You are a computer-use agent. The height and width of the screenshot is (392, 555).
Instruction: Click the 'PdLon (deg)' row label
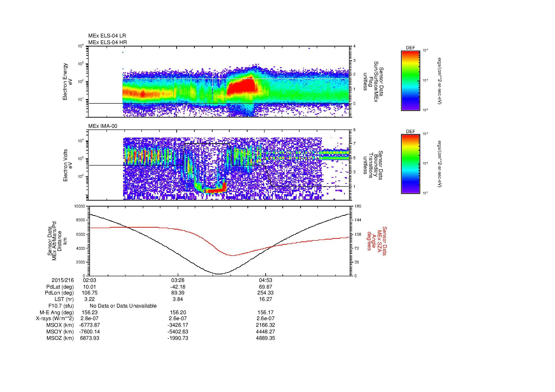[60, 293]
